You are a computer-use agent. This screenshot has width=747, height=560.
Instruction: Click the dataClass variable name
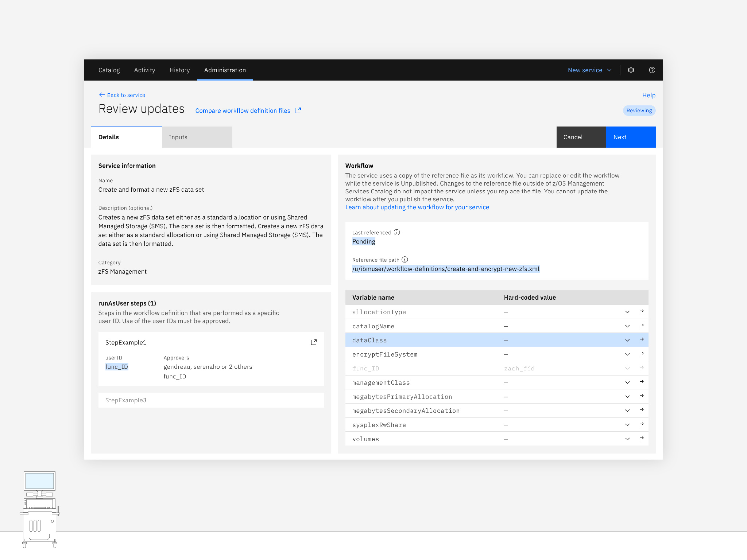369,340
